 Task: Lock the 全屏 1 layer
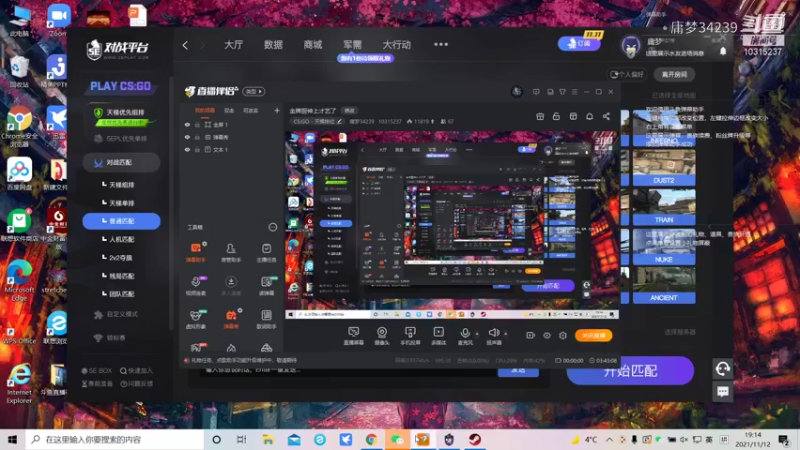pyautogui.click(x=197, y=124)
